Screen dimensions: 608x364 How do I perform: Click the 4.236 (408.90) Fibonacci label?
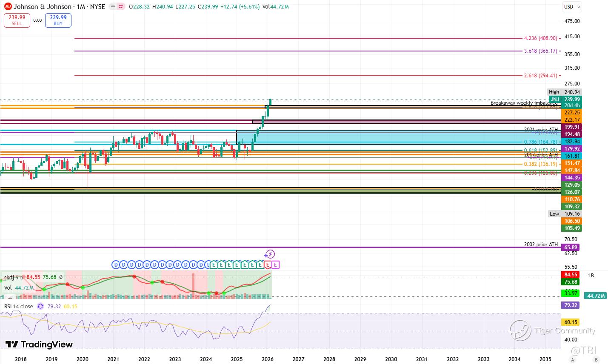point(541,38)
